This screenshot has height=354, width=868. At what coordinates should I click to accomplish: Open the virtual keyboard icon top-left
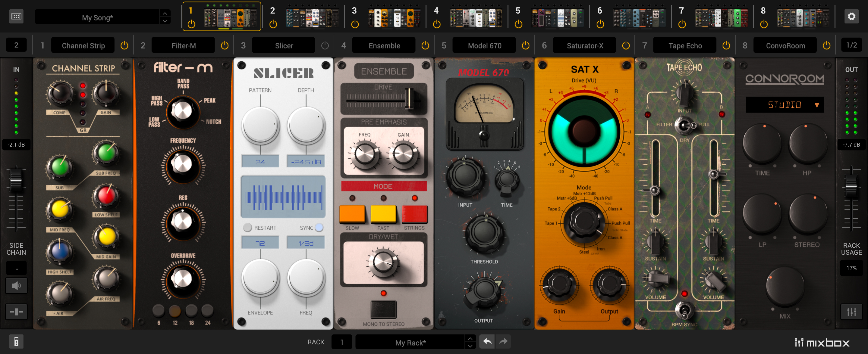(x=16, y=16)
